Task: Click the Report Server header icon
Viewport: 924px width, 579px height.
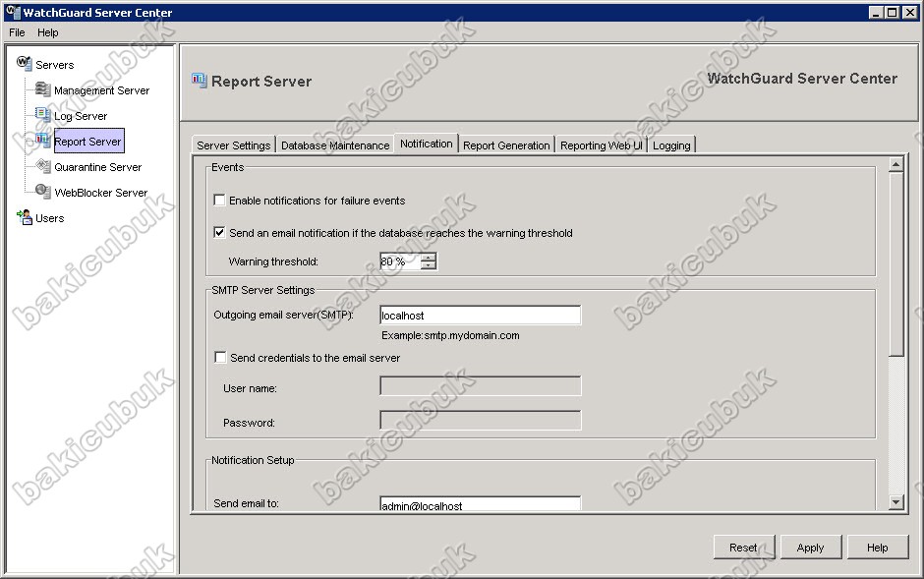Action: pyautogui.click(x=200, y=80)
